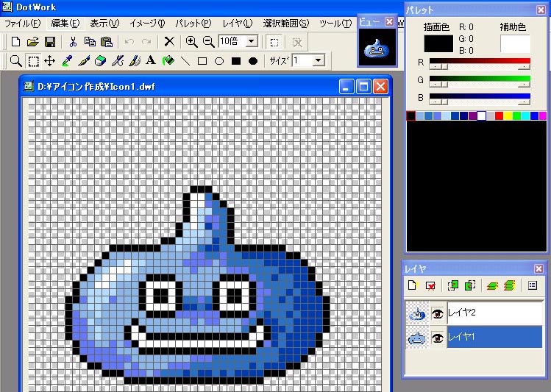This screenshot has height=392, width=551.
Task: Open the 表示(V) menu
Action: 104,24
